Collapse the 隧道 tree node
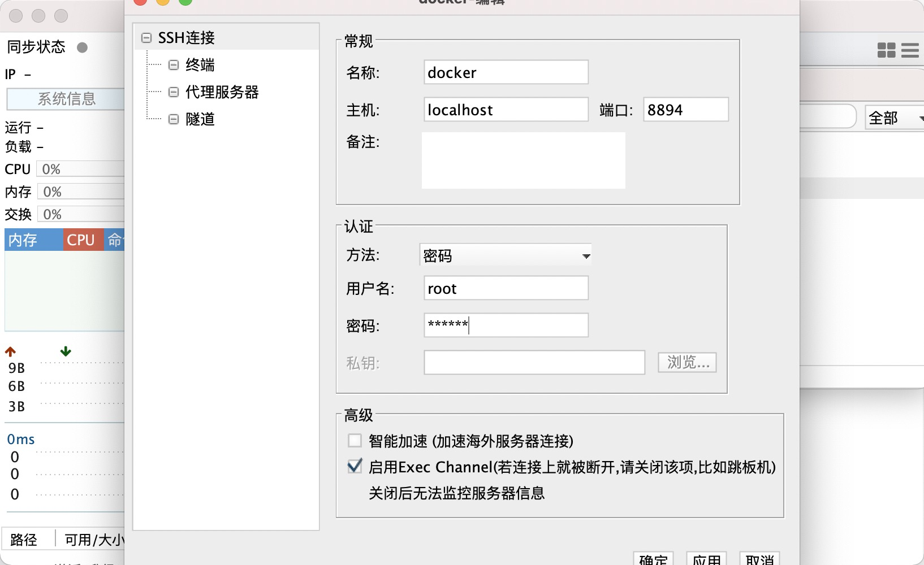 [x=173, y=119]
